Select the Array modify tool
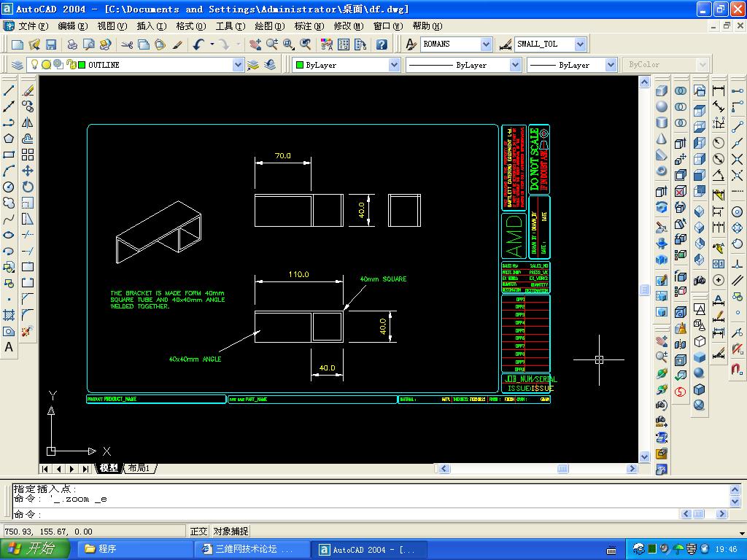Image resolution: width=747 pixels, height=560 pixels. click(x=28, y=155)
